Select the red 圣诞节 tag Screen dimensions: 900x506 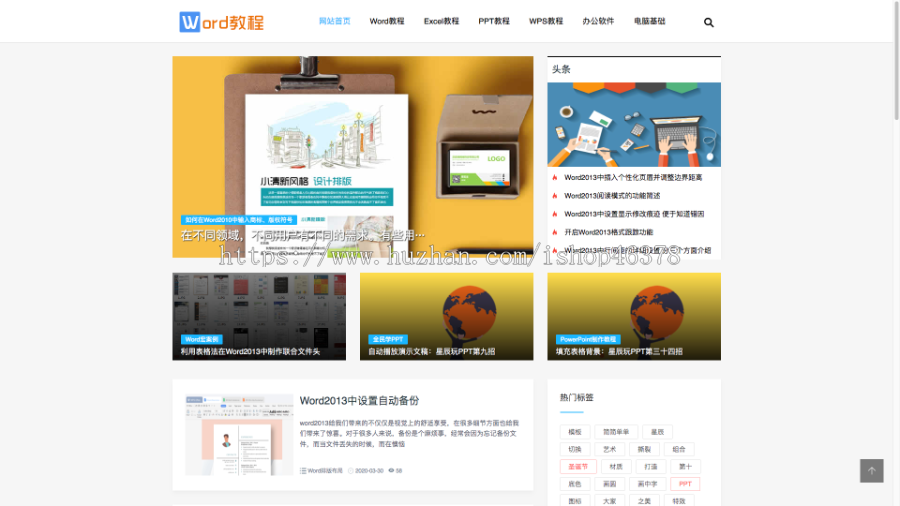[x=578, y=466]
